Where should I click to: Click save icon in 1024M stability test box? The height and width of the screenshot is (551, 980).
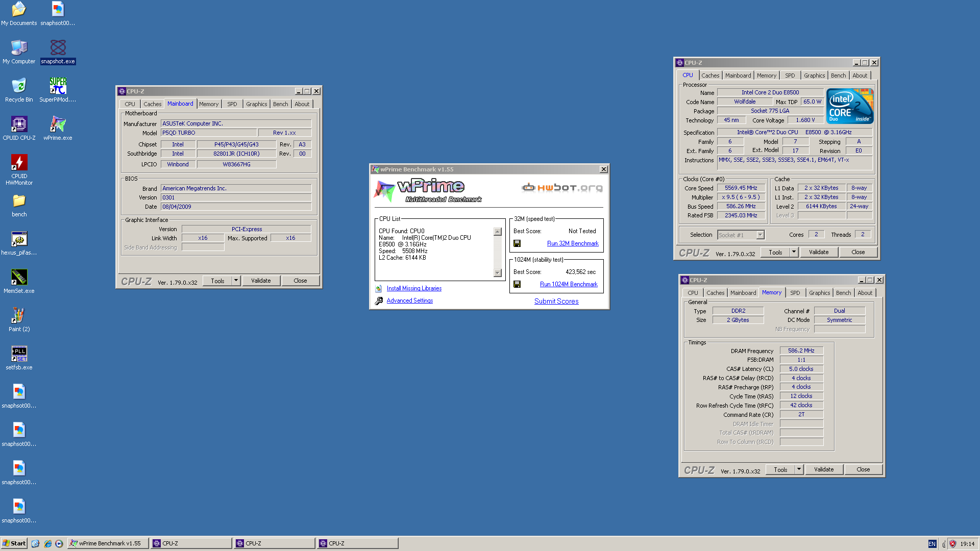(517, 285)
